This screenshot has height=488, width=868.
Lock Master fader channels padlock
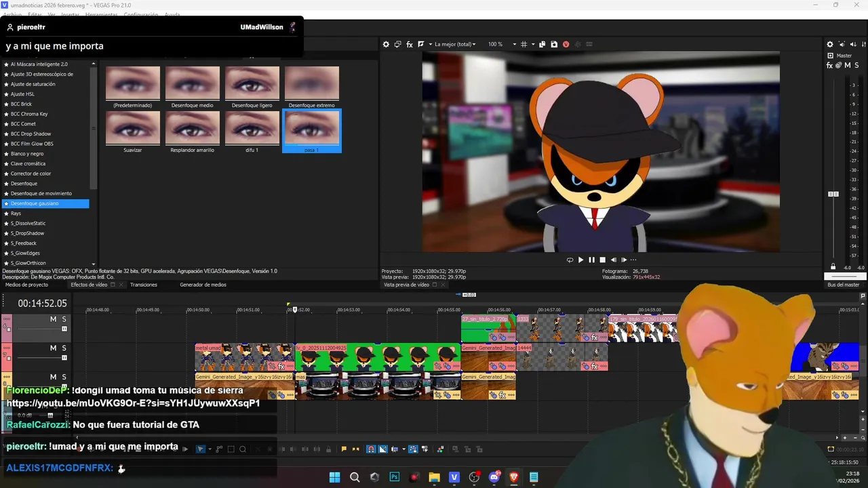point(833,266)
